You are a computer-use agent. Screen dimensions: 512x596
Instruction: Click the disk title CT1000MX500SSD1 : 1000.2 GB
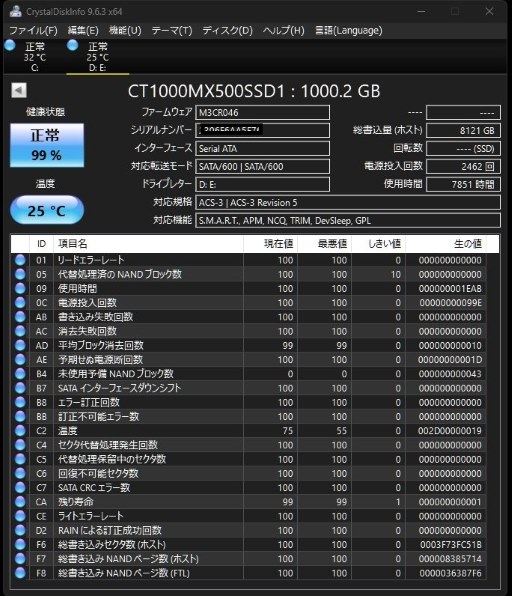coord(254,91)
